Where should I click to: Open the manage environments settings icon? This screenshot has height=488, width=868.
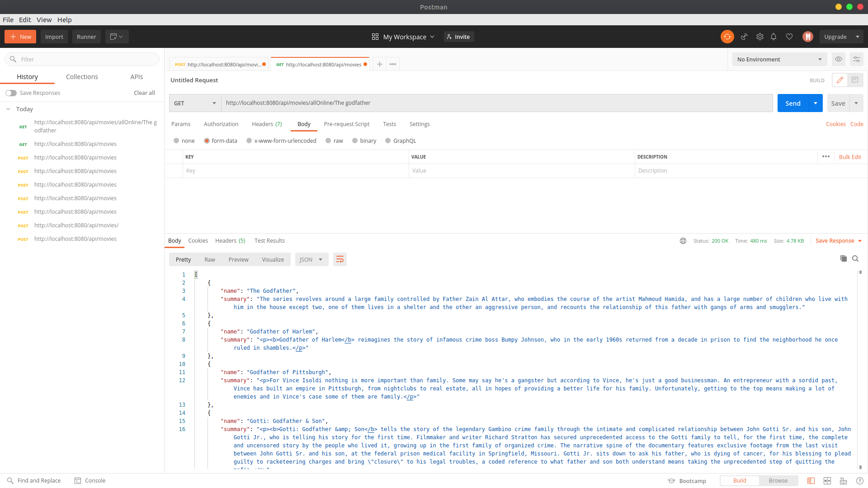pyautogui.click(x=857, y=59)
